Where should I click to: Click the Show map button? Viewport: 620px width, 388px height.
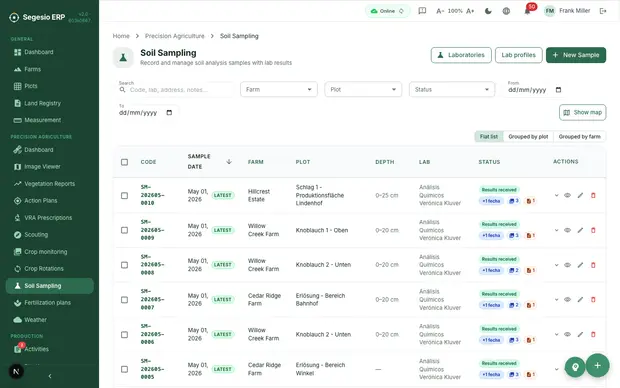[x=582, y=112]
